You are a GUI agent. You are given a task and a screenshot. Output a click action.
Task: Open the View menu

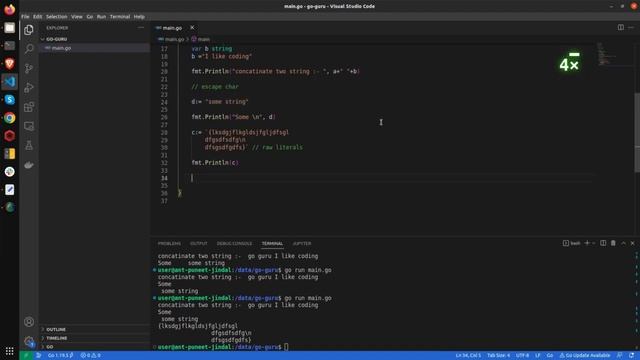point(77,17)
